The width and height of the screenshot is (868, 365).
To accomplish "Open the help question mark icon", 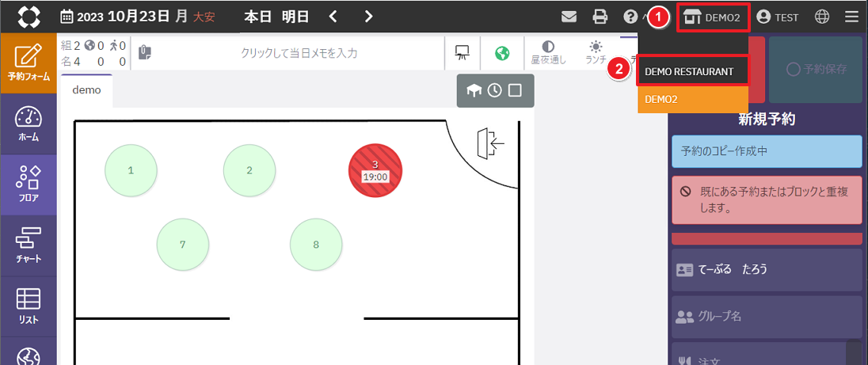I will tap(630, 17).
